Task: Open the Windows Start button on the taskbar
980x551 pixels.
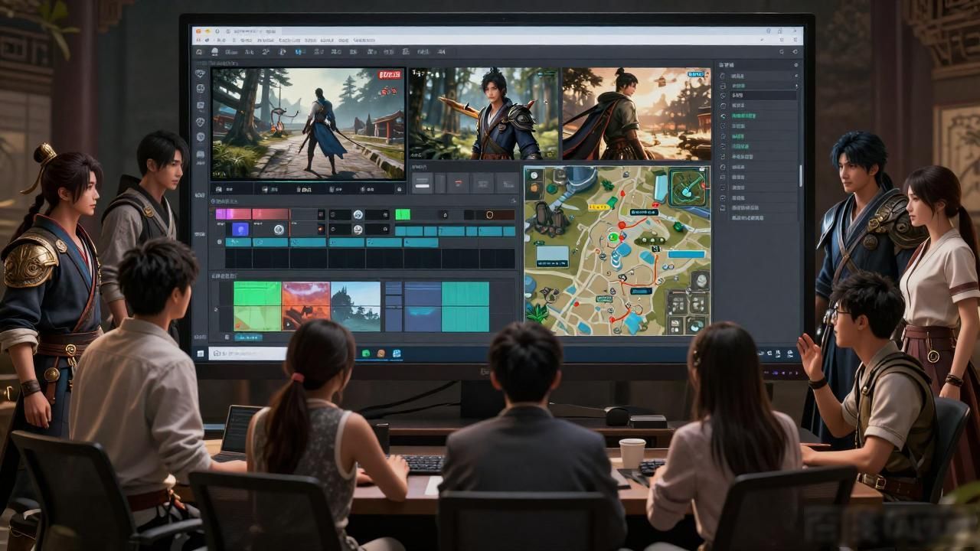Action: coord(201,354)
